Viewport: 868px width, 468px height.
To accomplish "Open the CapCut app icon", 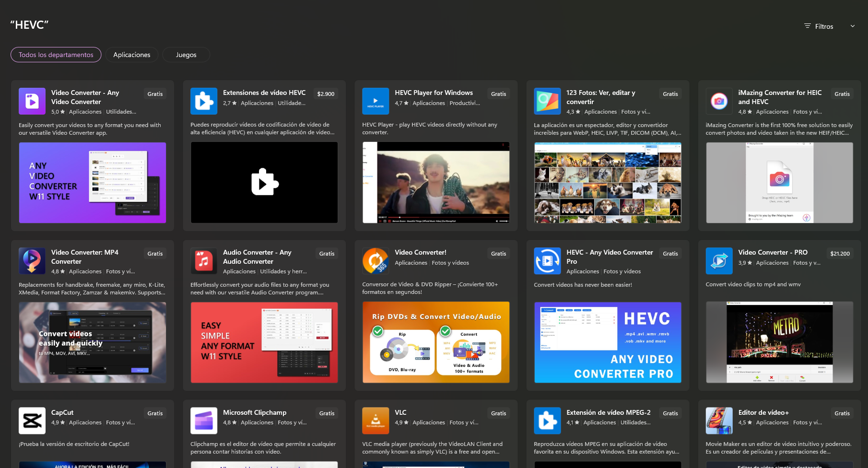I will coord(32,421).
